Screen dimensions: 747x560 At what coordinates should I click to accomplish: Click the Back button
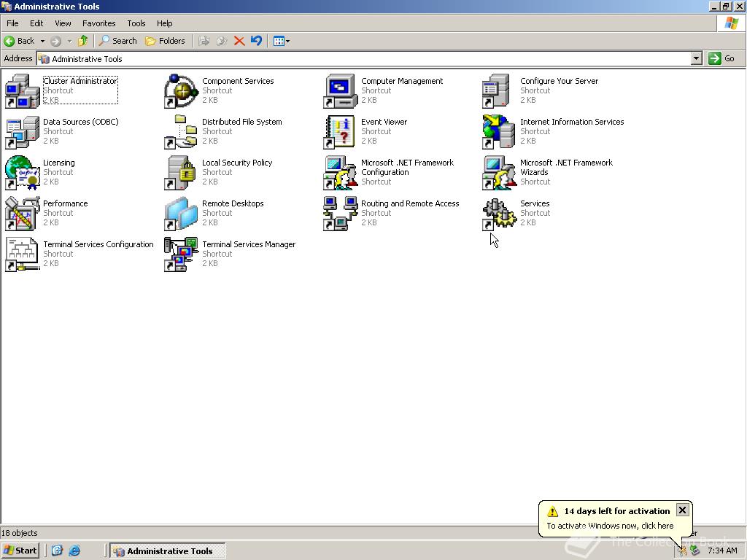pos(20,41)
